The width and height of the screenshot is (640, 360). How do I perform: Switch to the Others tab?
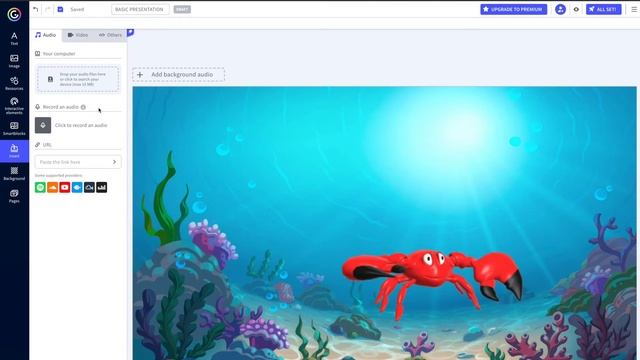(110, 35)
